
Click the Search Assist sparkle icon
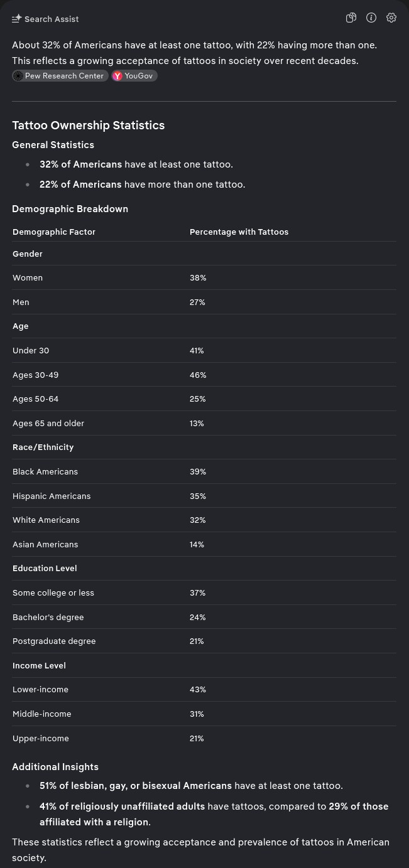pyautogui.click(x=17, y=19)
